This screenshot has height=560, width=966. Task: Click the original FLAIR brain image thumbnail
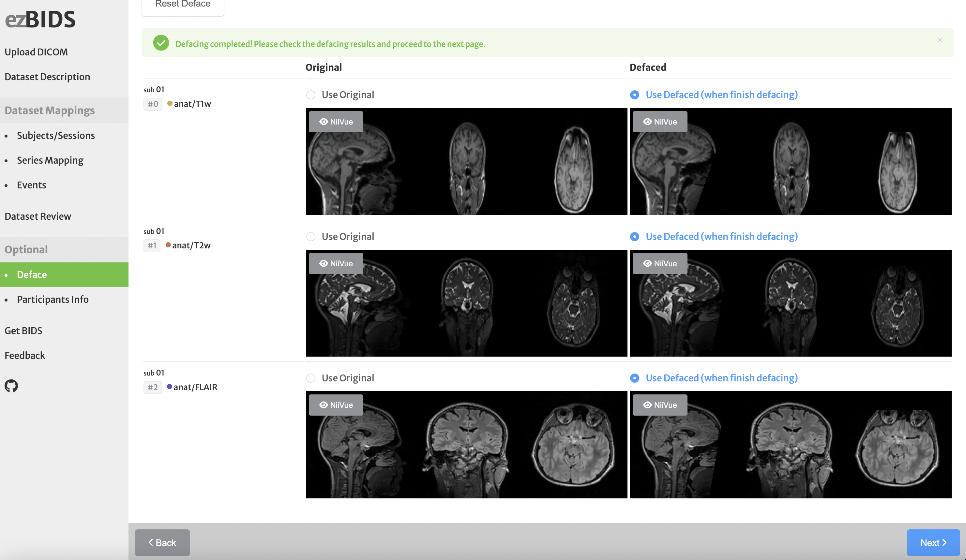click(x=466, y=445)
